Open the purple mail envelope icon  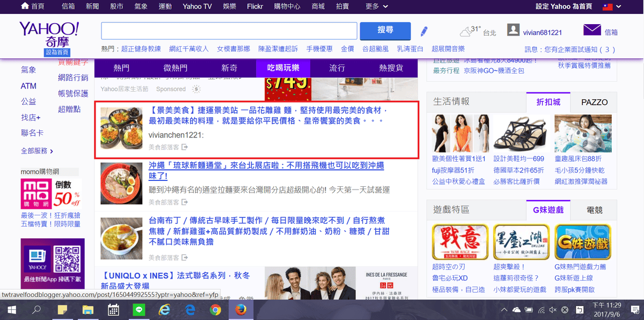tap(591, 31)
